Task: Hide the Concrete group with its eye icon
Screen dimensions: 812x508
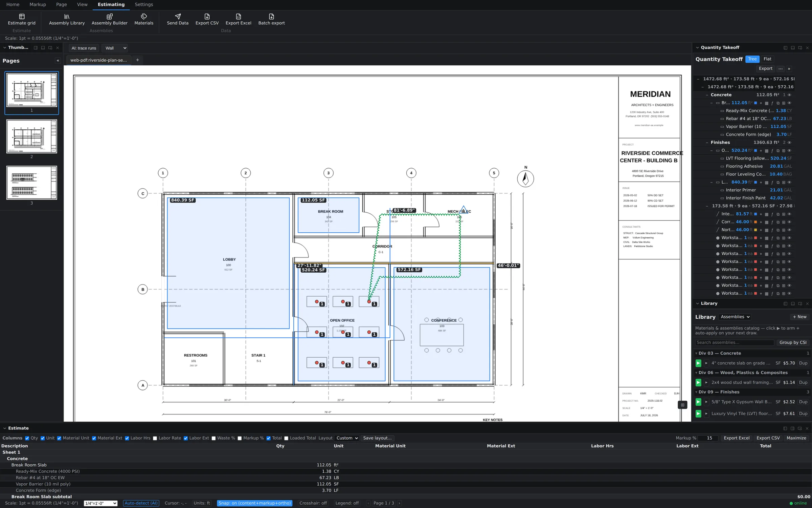Action: (789, 95)
